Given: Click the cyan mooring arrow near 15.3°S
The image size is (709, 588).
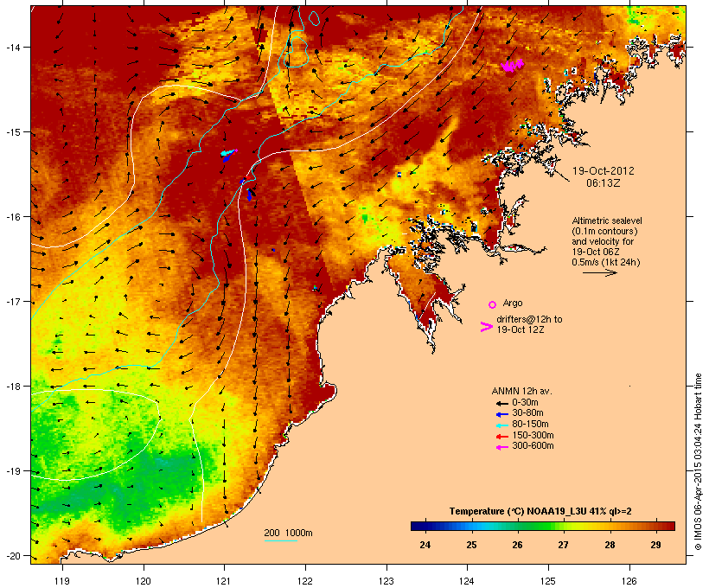Looking at the screenshot, I should 228,152.
